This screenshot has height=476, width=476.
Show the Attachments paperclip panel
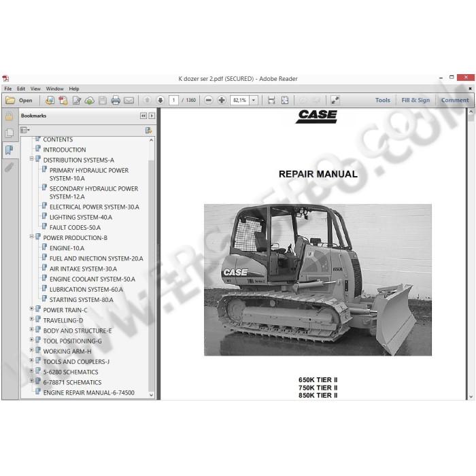[9, 167]
